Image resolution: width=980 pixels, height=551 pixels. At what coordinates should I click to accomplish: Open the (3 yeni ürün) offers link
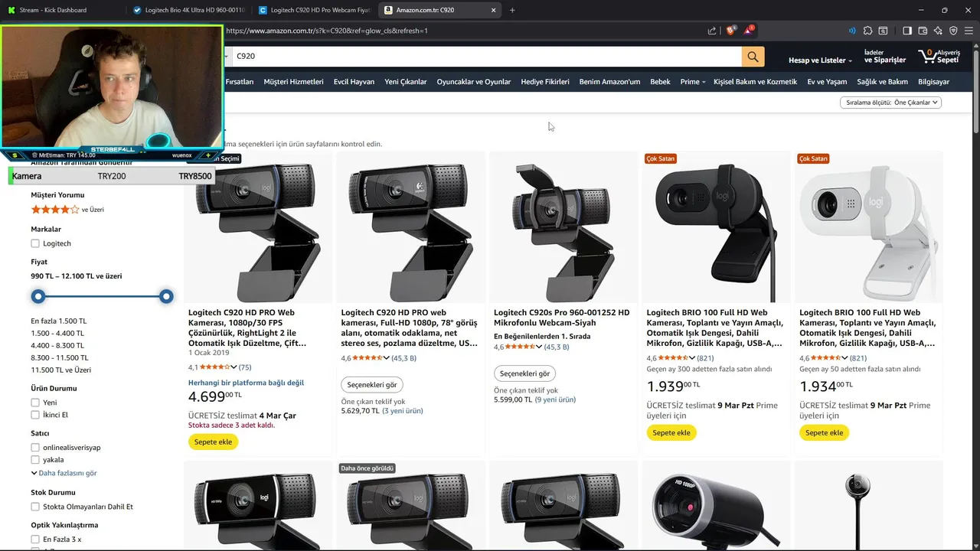click(x=403, y=411)
